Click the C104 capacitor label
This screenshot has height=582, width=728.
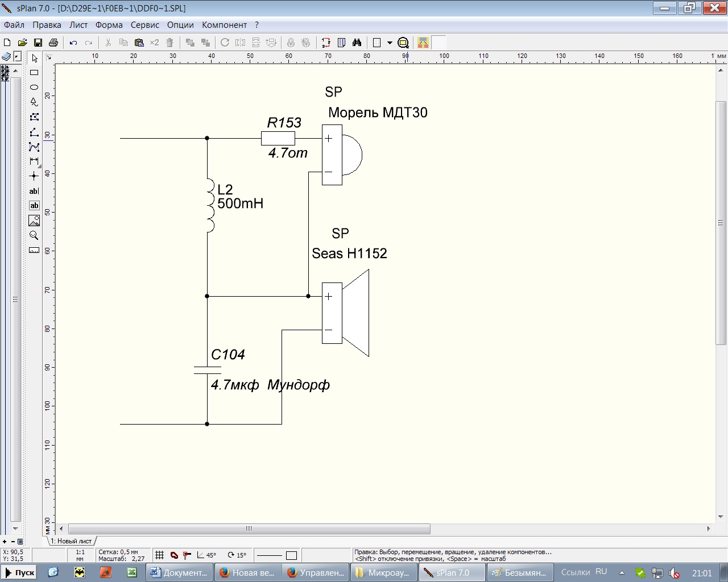click(x=227, y=355)
